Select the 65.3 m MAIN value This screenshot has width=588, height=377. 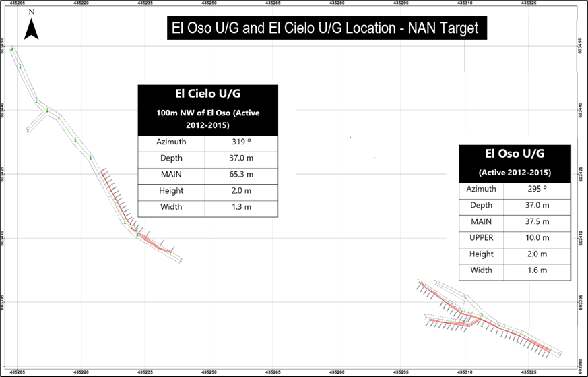[240, 174]
